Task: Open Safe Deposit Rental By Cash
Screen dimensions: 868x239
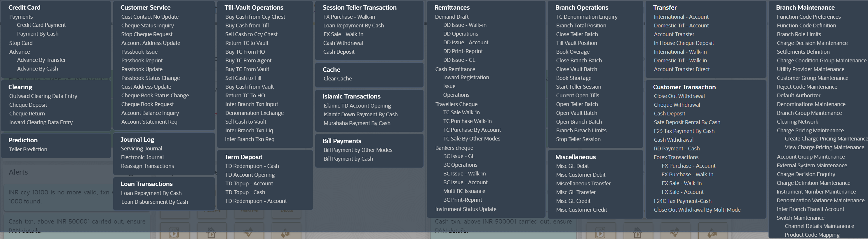Action: tap(687, 122)
